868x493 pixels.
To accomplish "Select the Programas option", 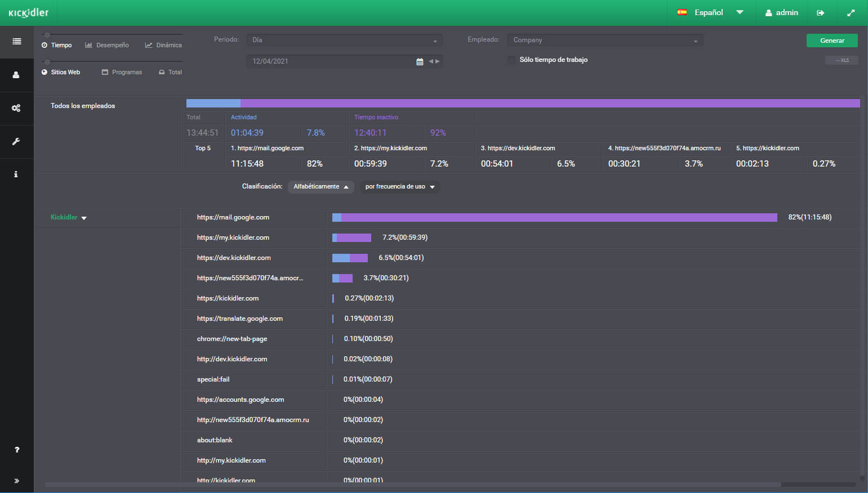I will [122, 72].
